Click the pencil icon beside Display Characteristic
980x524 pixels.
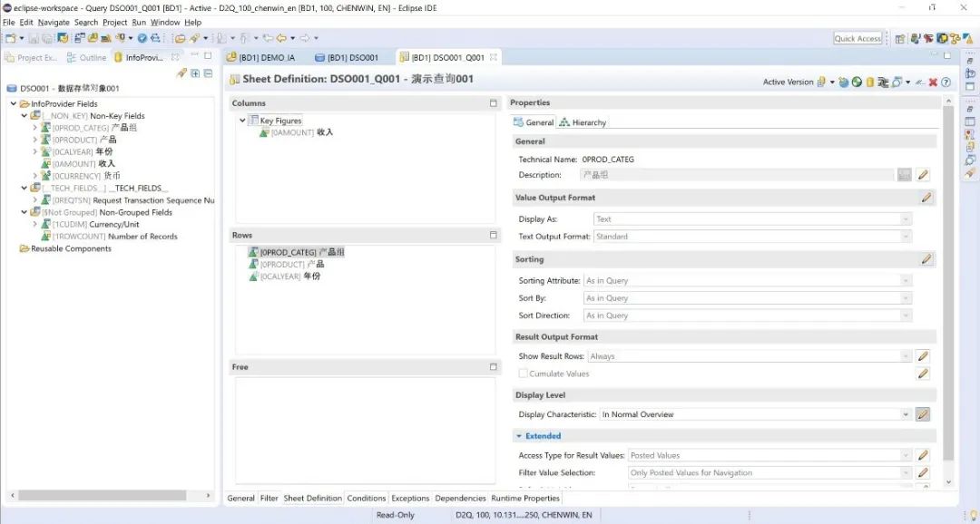click(923, 414)
